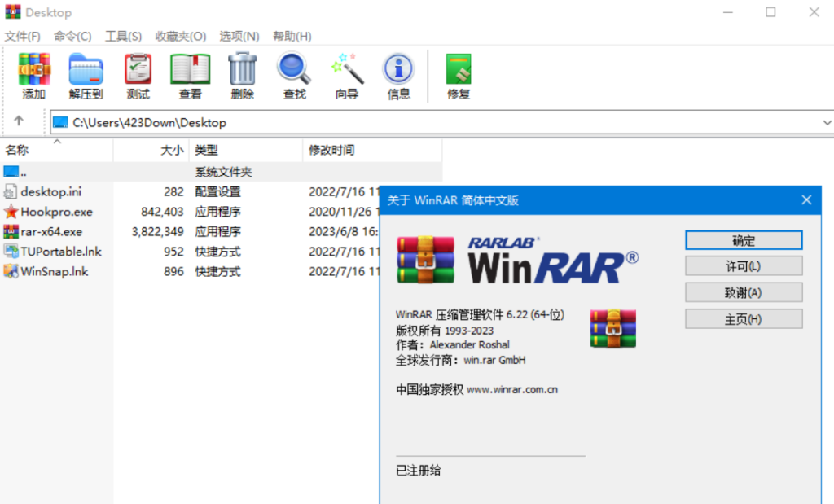This screenshot has height=504, width=834.
Task: Click the 查找 (Find) magnifier icon
Action: tap(294, 70)
